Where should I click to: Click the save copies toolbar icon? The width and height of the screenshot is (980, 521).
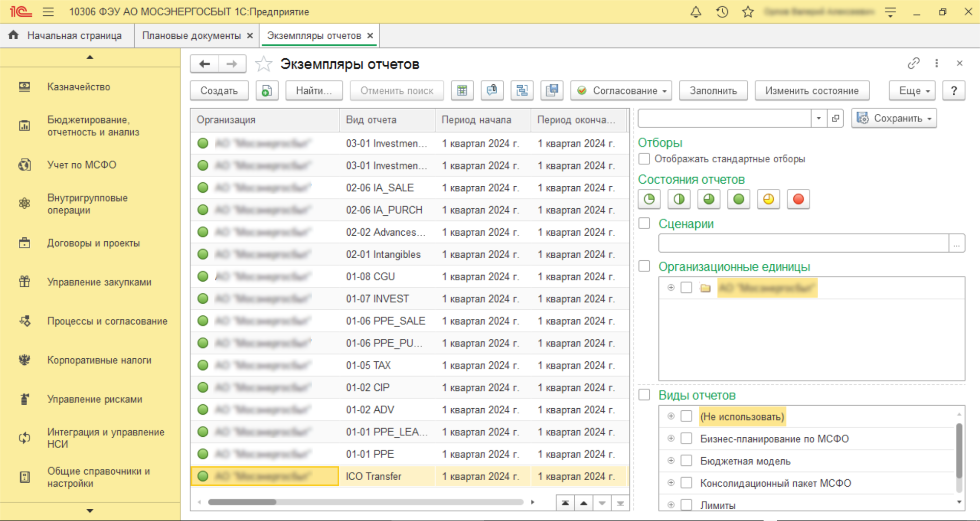pos(552,91)
